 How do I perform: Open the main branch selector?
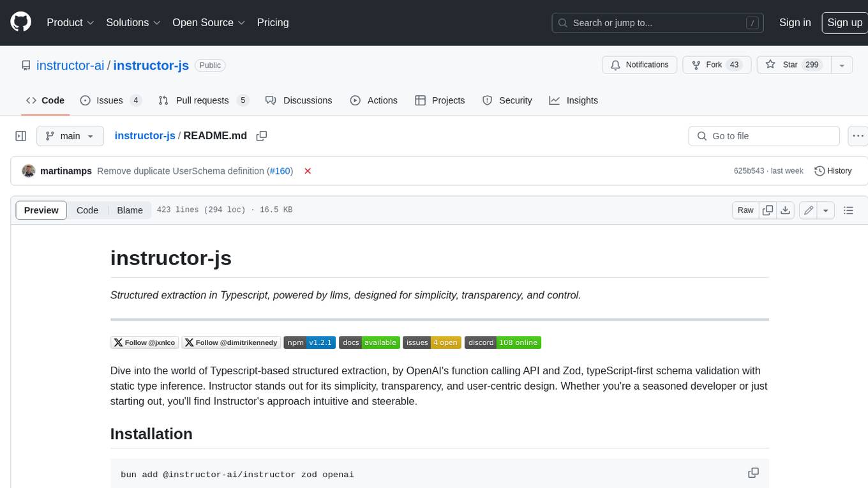tap(70, 136)
